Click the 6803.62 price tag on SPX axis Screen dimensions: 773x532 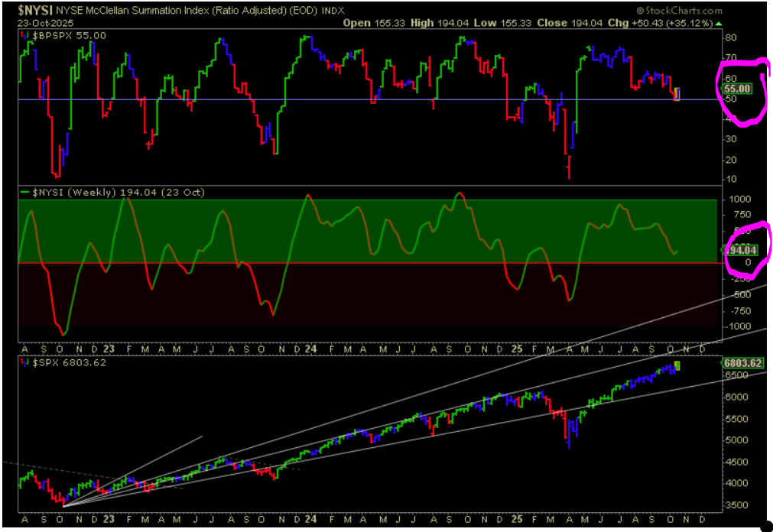pos(743,363)
